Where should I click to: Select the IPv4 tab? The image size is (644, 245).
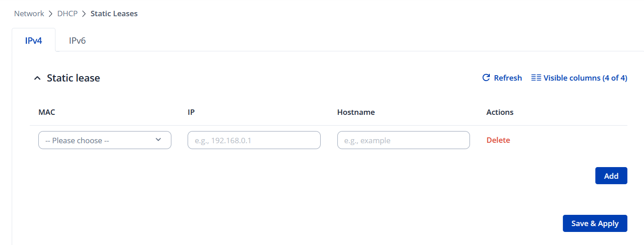tap(33, 41)
